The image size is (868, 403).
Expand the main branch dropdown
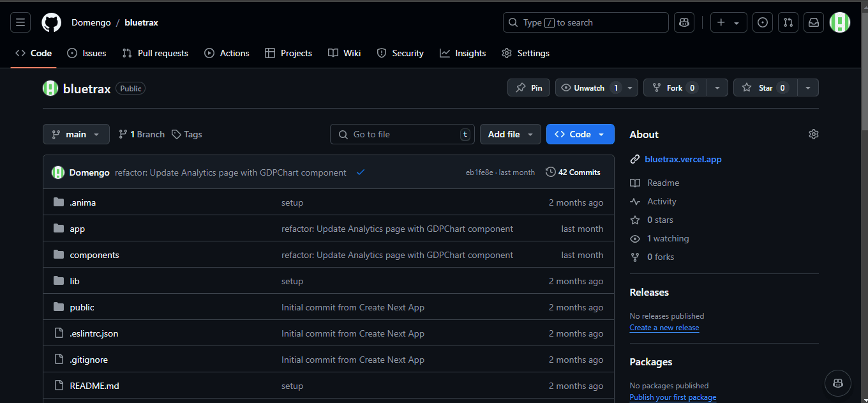point(76,134)
